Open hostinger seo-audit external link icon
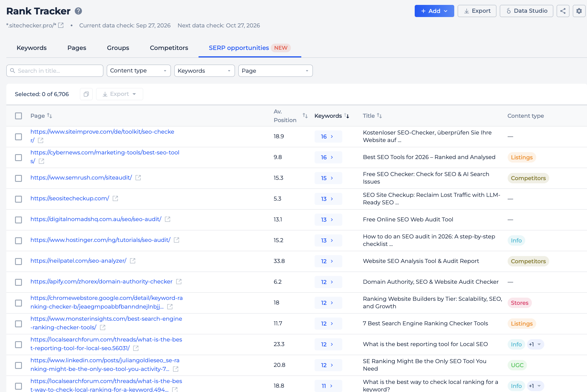The image size is (587, 392). 177,240
